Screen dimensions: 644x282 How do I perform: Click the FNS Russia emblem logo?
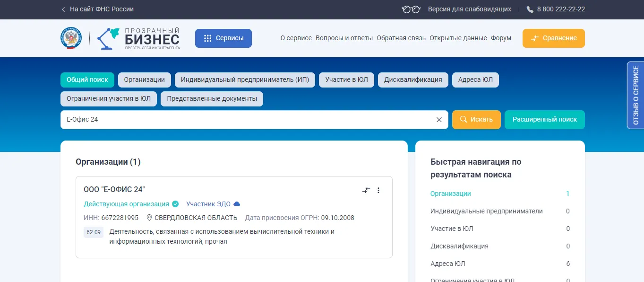[x=71, y=38]
